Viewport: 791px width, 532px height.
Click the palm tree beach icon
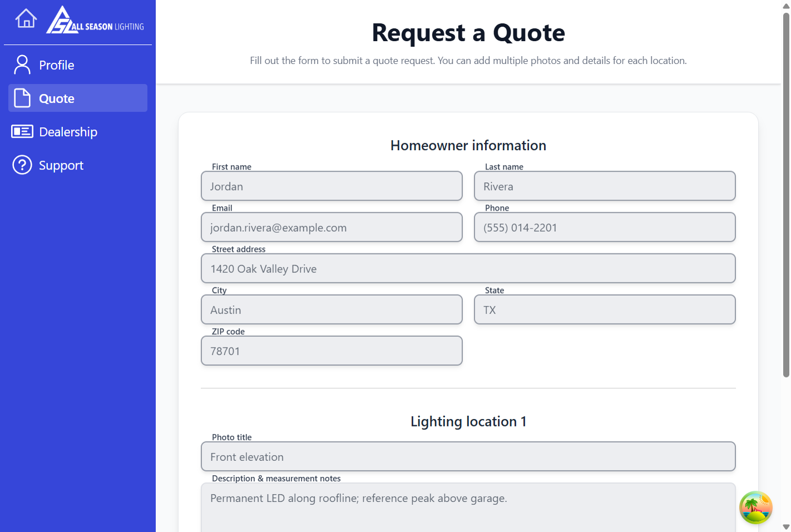pyautogui.click(x=755, y=507)
